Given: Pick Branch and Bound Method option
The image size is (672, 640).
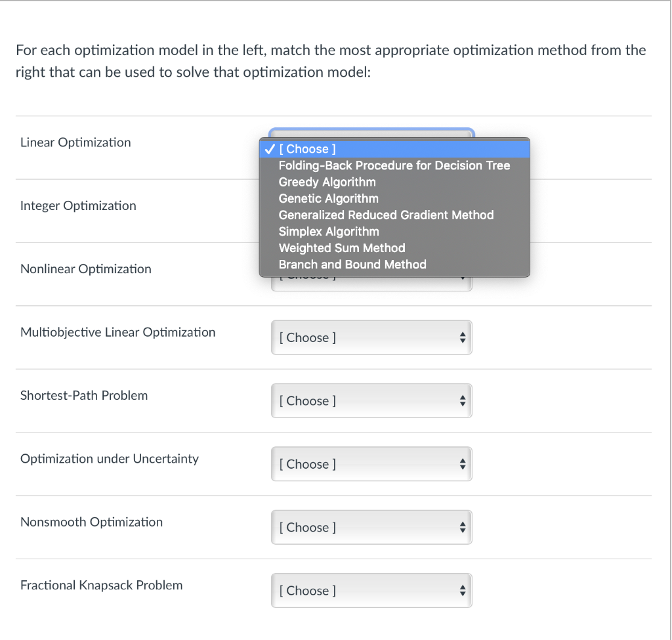Looking at the screenshot, I should pos(352,264).
